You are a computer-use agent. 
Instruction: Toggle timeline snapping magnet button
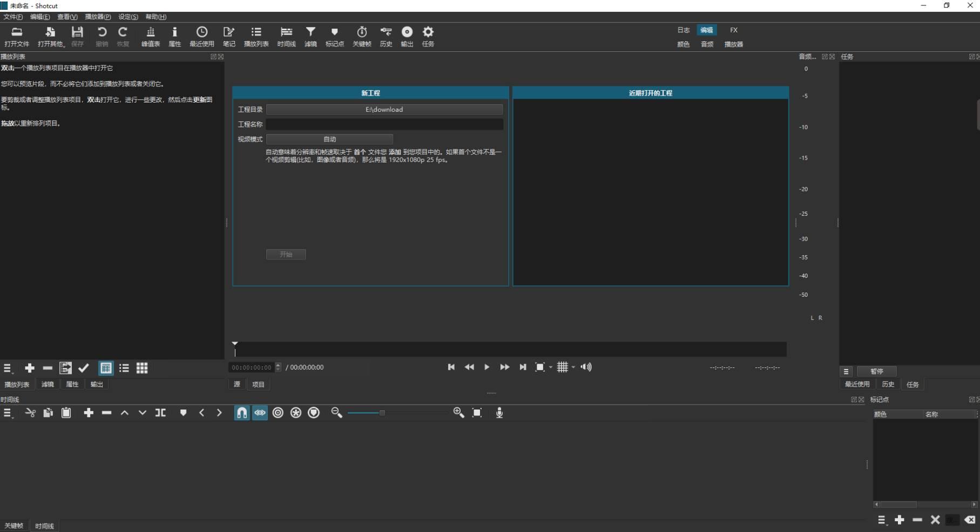(242, 413)
